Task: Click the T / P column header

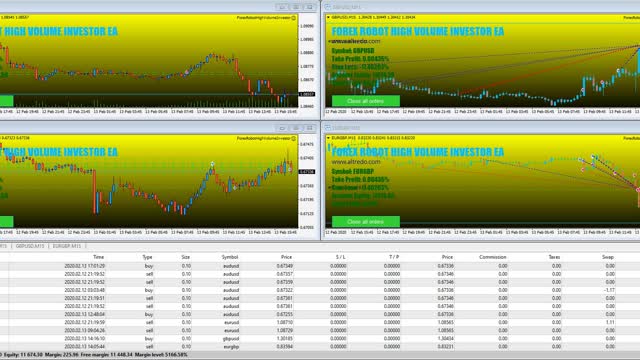Action: click(x=394, y=257)
